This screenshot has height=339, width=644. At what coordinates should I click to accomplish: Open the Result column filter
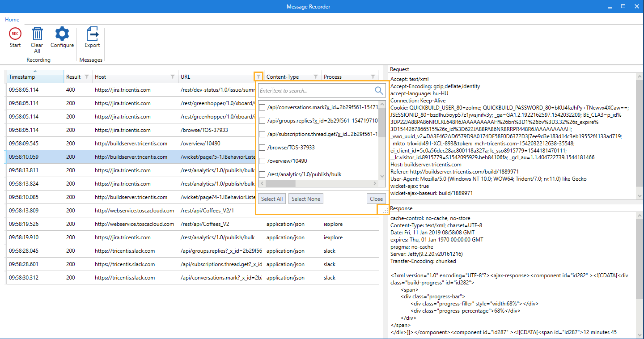[x=87, y=77]
